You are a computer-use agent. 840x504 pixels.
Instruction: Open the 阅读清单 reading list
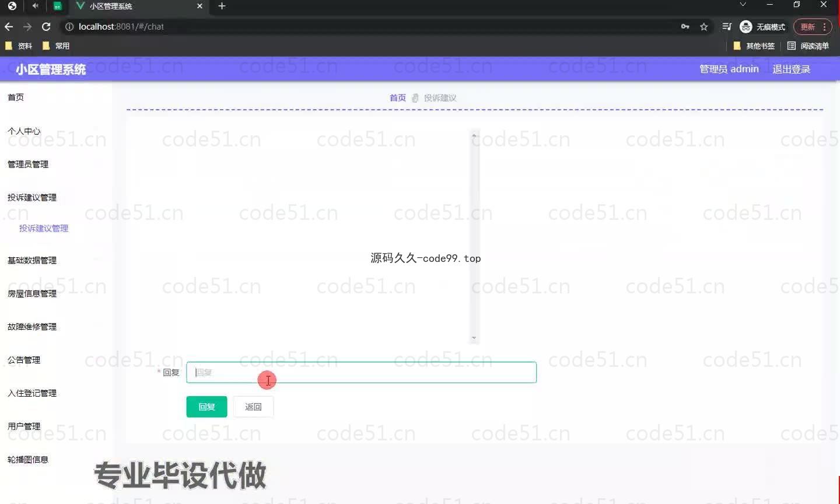tap(808, 46)
